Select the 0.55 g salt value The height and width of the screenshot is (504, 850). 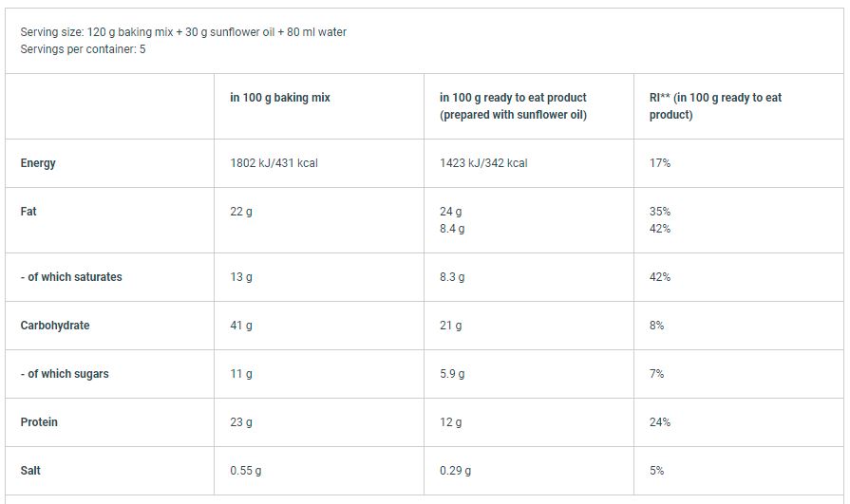246,471
